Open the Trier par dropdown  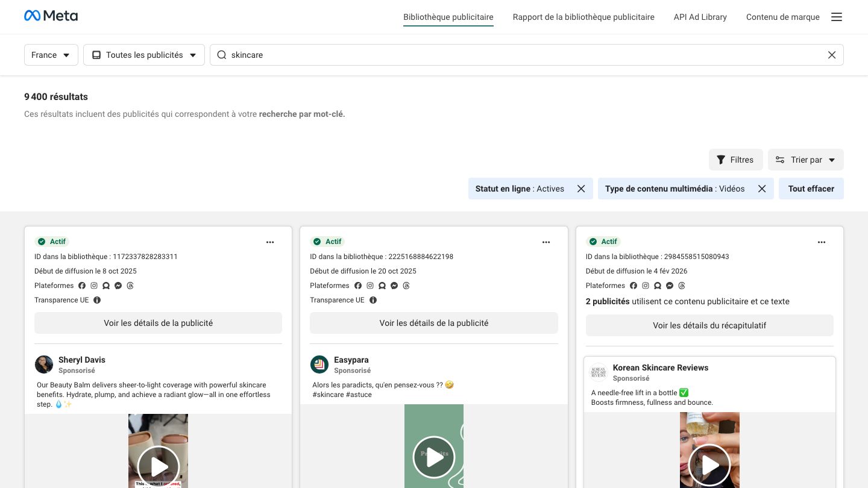pos(806,160)
